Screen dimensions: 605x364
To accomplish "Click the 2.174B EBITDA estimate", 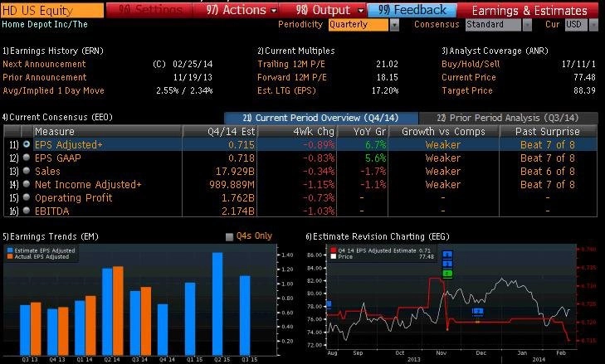I will [x=238, y=211].
